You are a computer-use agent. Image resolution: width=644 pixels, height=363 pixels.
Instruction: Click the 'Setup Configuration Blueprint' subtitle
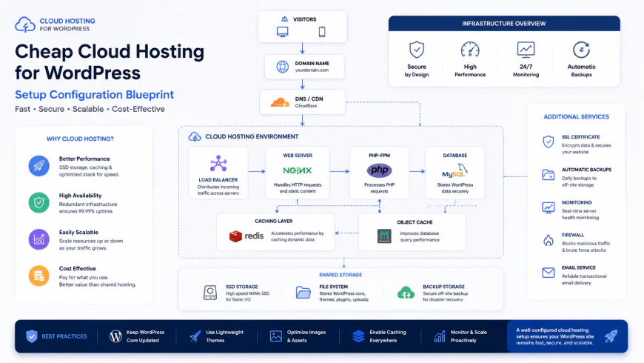(95, 95)
